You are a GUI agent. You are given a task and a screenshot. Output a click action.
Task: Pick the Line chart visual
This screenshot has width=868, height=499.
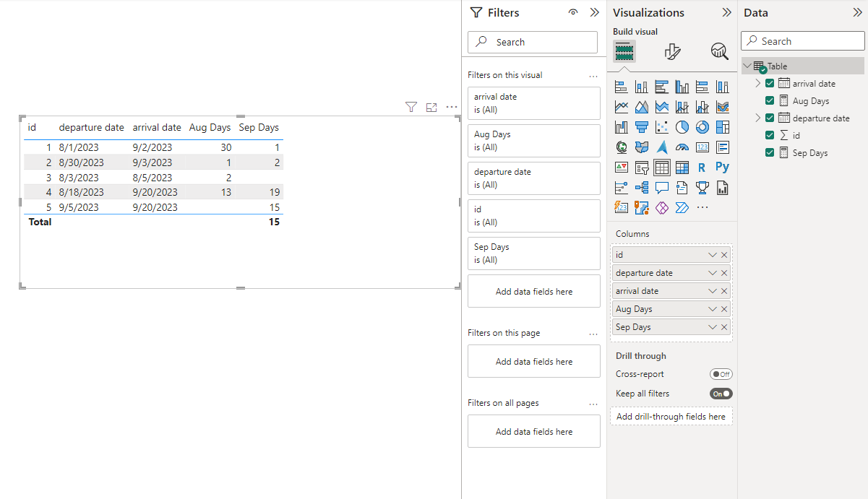621,107
